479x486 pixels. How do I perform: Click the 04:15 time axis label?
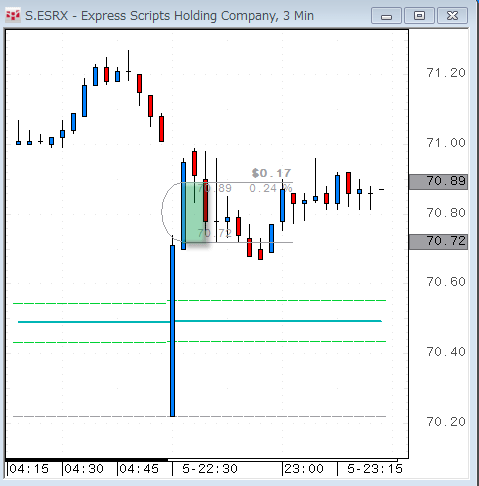pyautogui.click(x=29, y=469)
